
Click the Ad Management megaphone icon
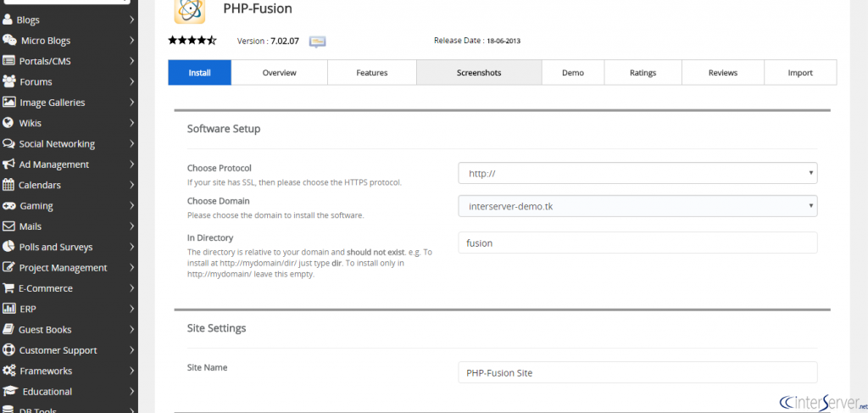8,165
